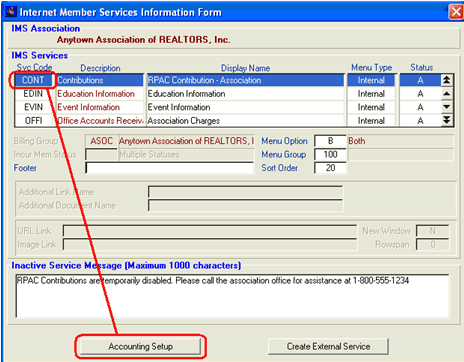Step up one row in services list
This screenshot has height=362, width=464.
point(447,94)
